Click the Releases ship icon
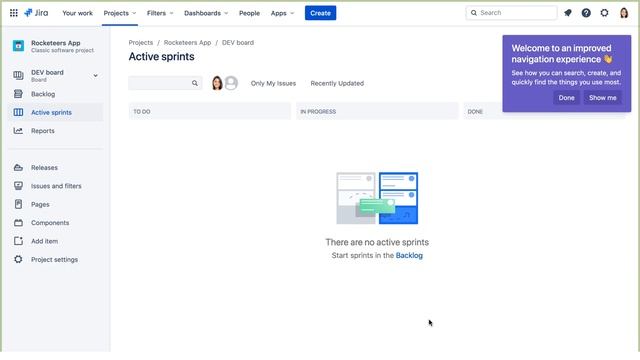This screenshot has width=640, height=360. [x=18, y=167]
